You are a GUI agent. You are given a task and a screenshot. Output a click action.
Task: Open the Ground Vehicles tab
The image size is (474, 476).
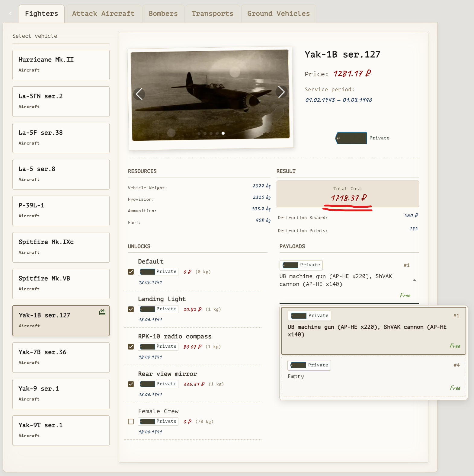278,14
